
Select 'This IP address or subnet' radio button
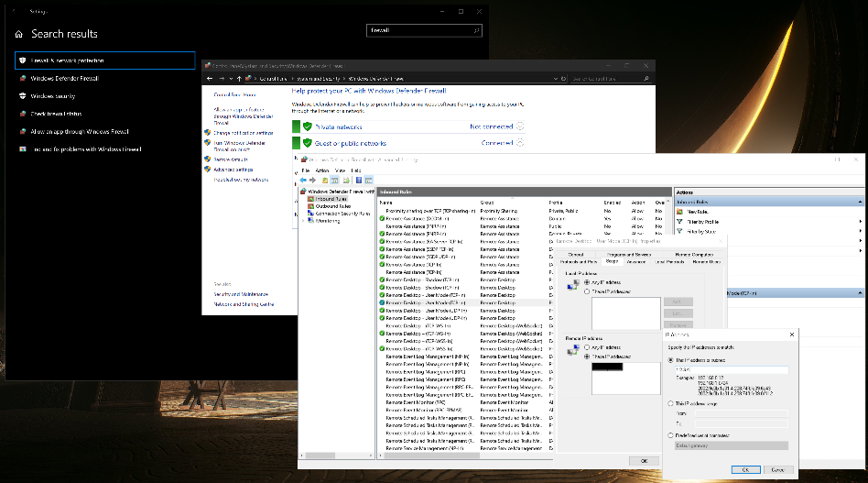670,360
